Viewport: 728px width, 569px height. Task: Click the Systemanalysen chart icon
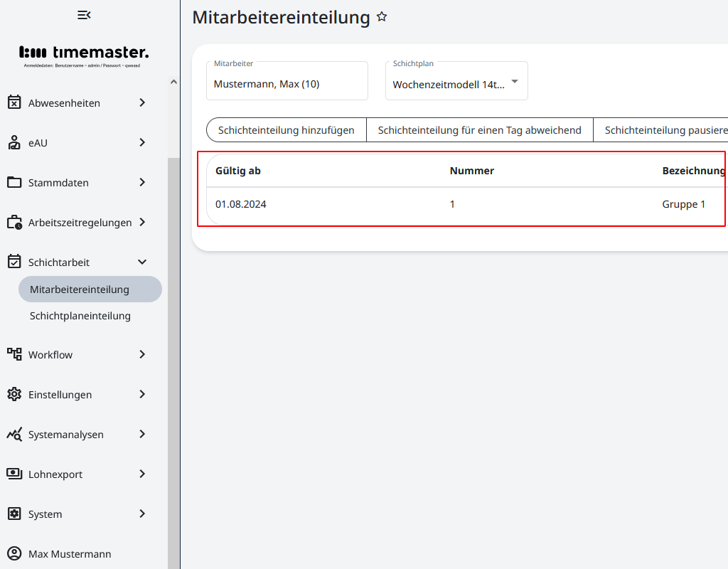(x=14, y=434)
